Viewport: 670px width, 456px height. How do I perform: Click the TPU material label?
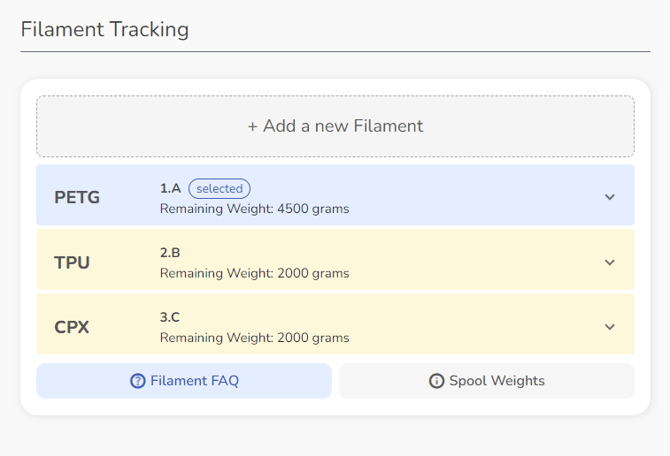(72, 262)
